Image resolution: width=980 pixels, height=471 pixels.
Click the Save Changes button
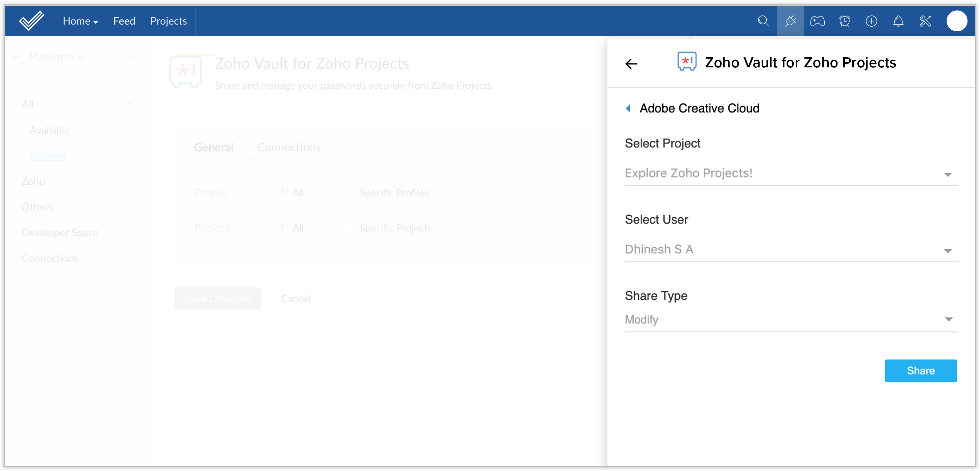217,299
